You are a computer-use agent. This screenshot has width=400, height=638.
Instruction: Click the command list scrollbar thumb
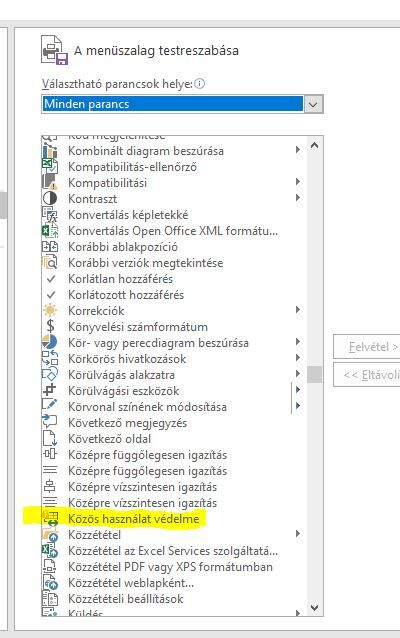tap(315, 374)
